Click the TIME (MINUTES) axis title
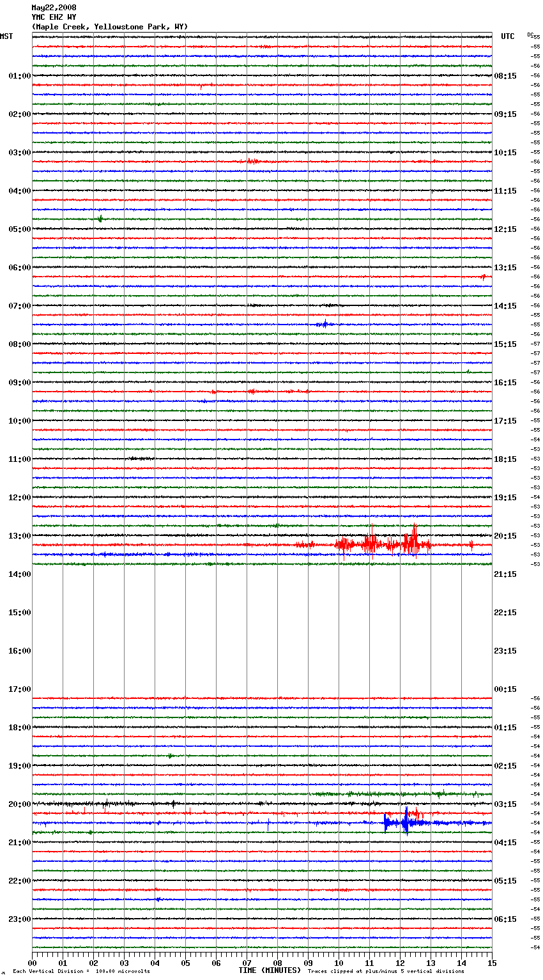The width and height of the screenshot is (543, 980). 270,970
